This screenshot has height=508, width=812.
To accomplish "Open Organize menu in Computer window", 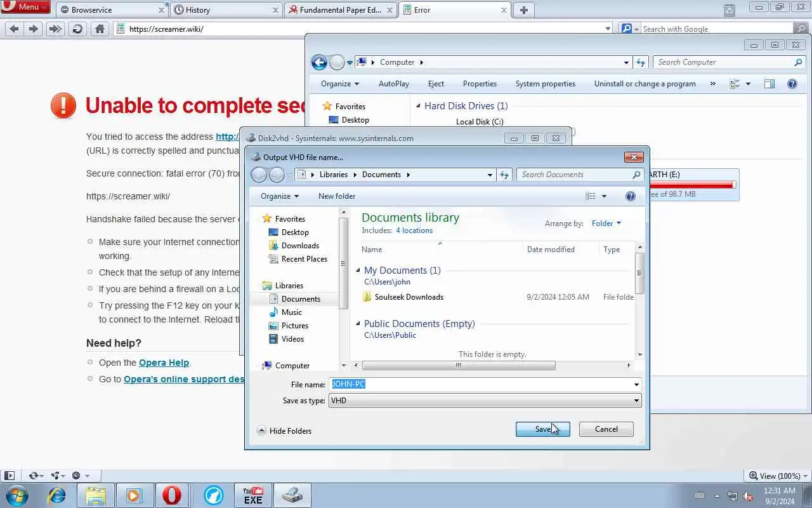I will 339,84.
